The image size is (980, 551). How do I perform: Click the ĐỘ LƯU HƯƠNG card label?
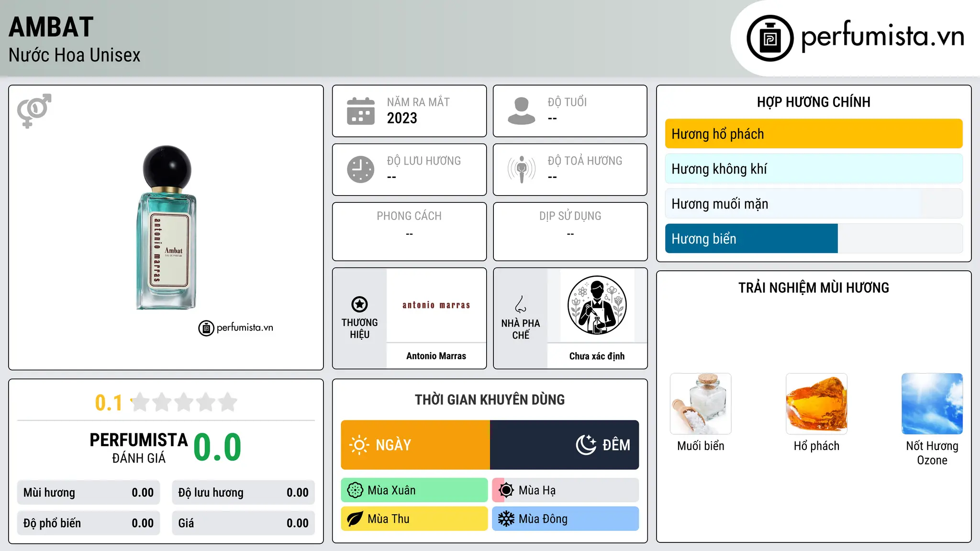tap(423, 161)
